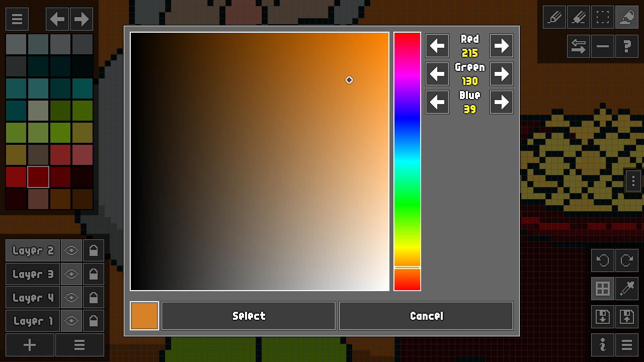Image resolution: width=644 pixels, height=362 pixels.
Task: Select the Eraser tool
Action: [578, 17]
